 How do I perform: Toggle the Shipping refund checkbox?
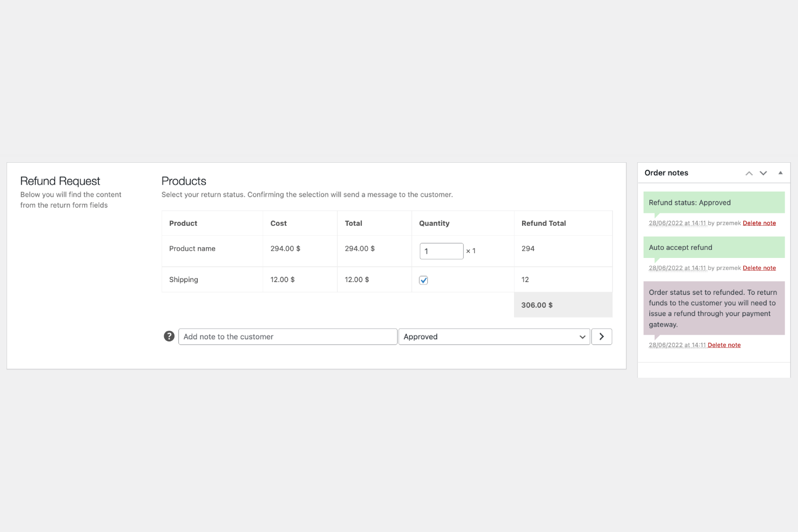click(424, 280)
